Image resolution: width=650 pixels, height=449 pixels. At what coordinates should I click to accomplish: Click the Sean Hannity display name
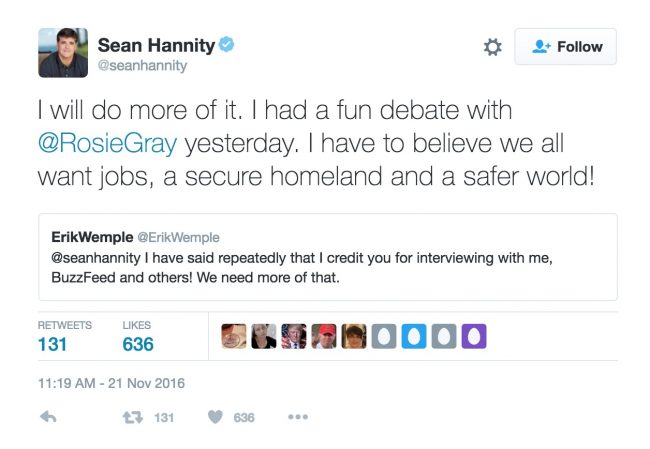[155, 44]
